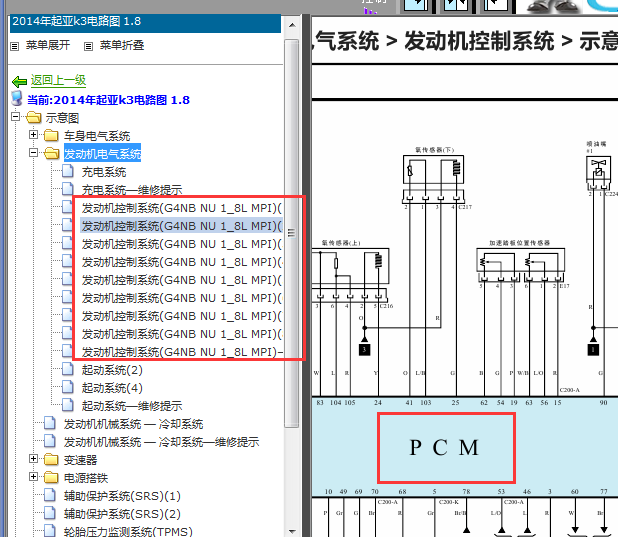Click the right-pane-only layout icon in top toolbar
The width and height of the screenshot is (618, 537).
(x=496, y=6)
